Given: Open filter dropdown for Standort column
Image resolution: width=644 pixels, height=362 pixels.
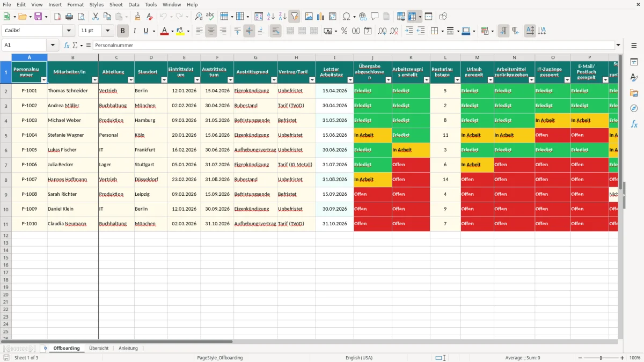Looking at the screenshot, I should (x=164, y=80).
